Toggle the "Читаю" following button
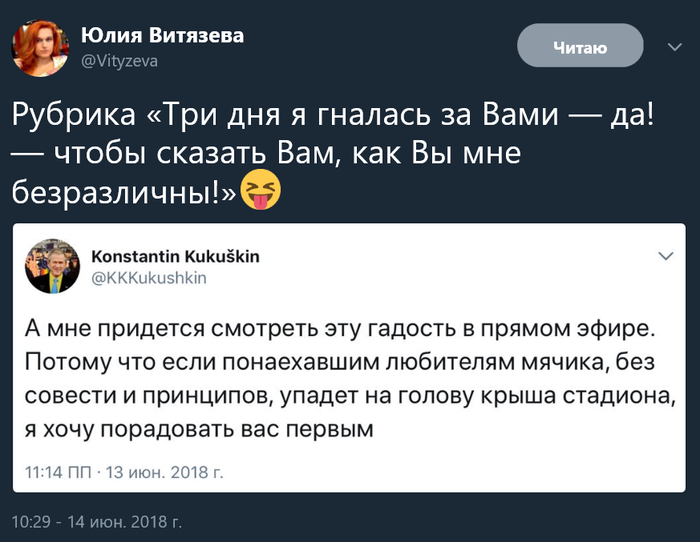 [x=580, y=46]
